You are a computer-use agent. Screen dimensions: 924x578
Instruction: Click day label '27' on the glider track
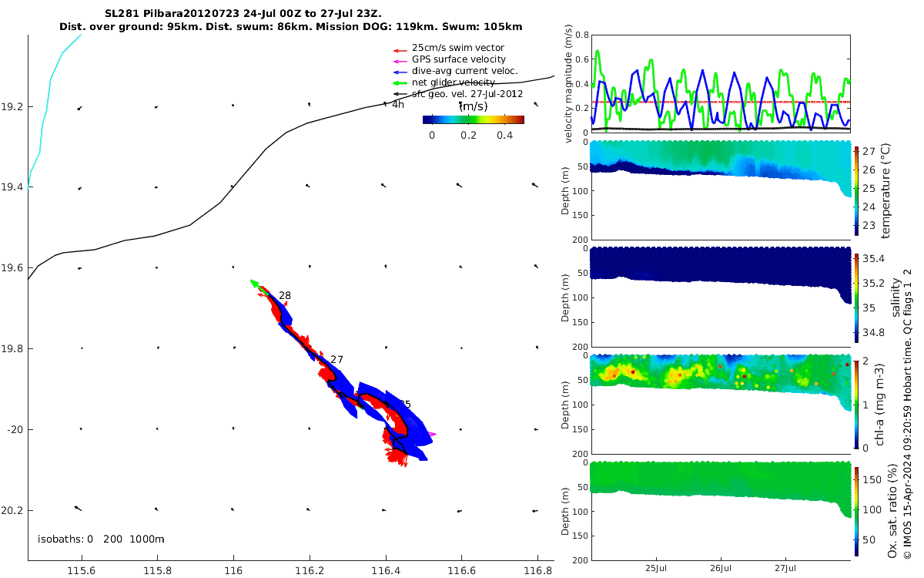click(x=336, y=360)
